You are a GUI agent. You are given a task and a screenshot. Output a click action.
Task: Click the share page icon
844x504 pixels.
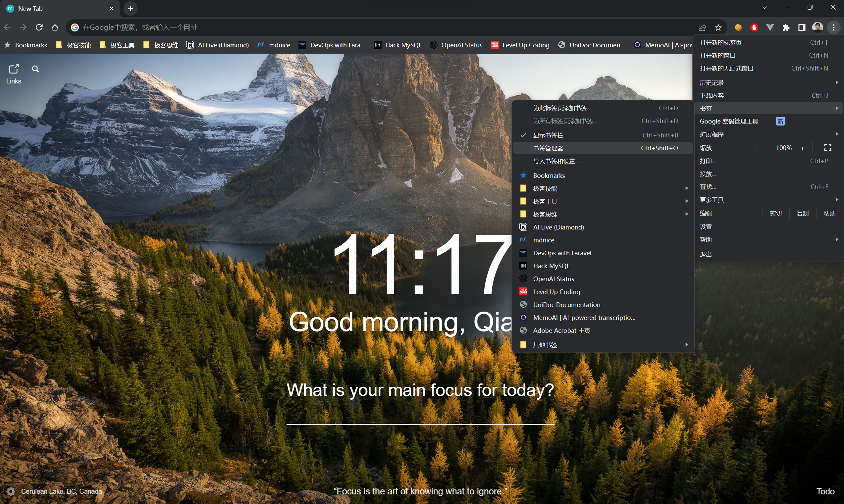point(702,27)
